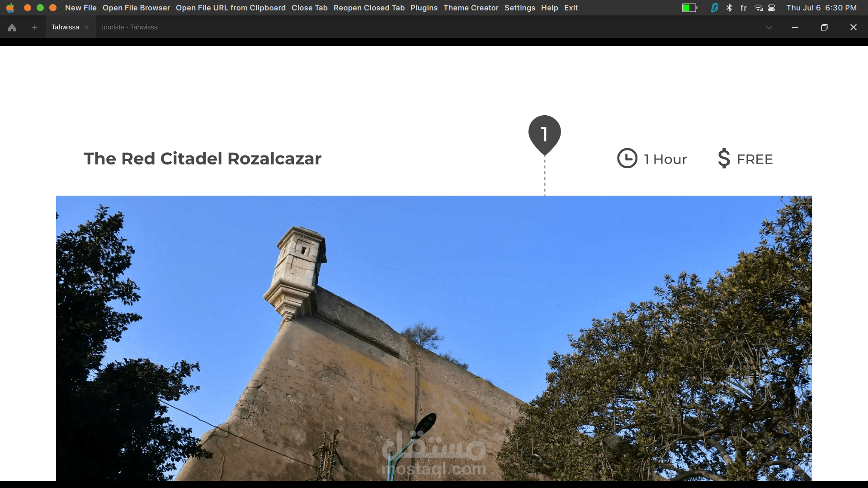Click the Surfshark VPN tray icon

(x=714, y=8)
